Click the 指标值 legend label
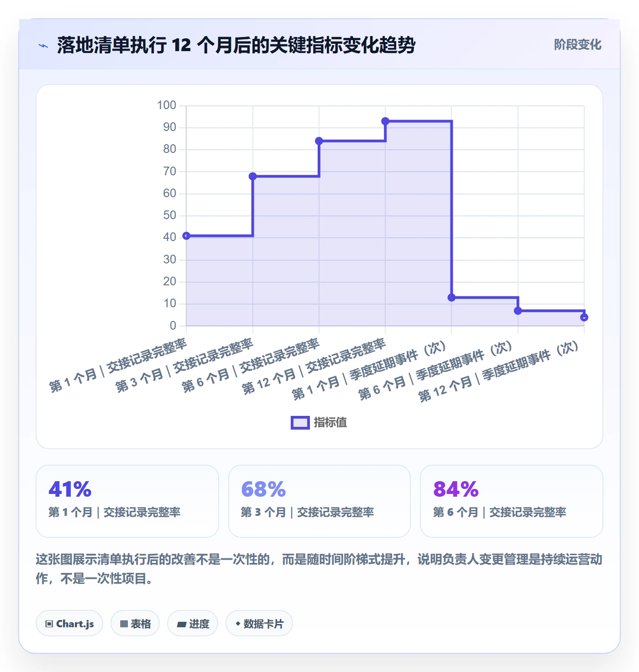The width and height of the screenshot is (639, 672). (330, 423)
